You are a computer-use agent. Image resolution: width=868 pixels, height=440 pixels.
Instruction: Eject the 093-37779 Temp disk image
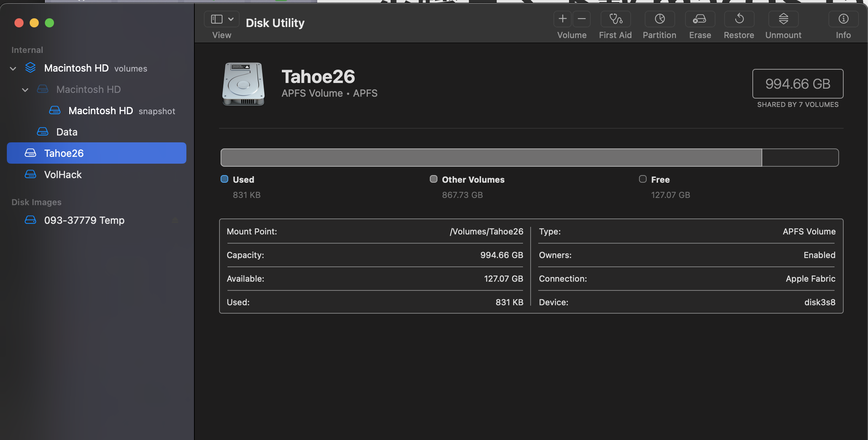pyautogui.click(x=175, y=220)
